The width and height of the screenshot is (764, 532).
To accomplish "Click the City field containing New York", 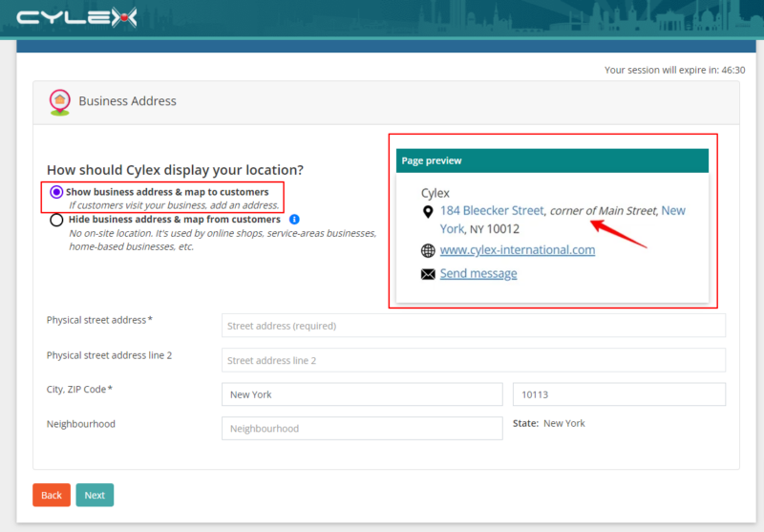I will 362,394.
